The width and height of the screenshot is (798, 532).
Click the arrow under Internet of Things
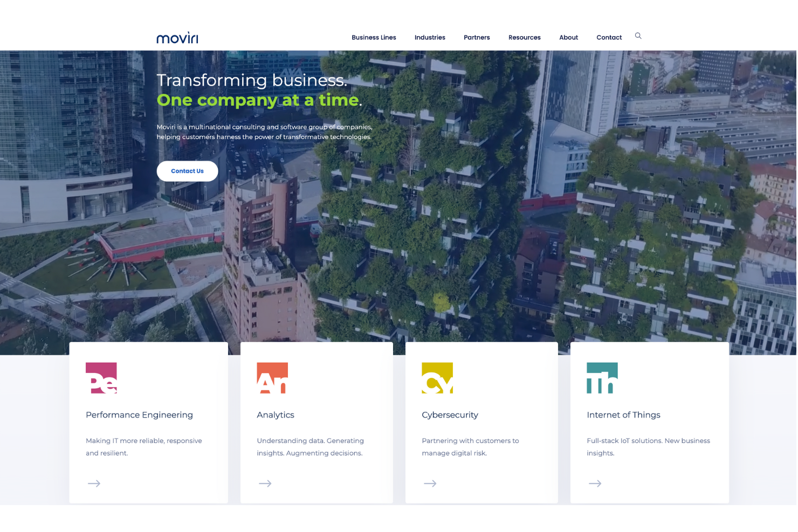(x=595, y=483)
